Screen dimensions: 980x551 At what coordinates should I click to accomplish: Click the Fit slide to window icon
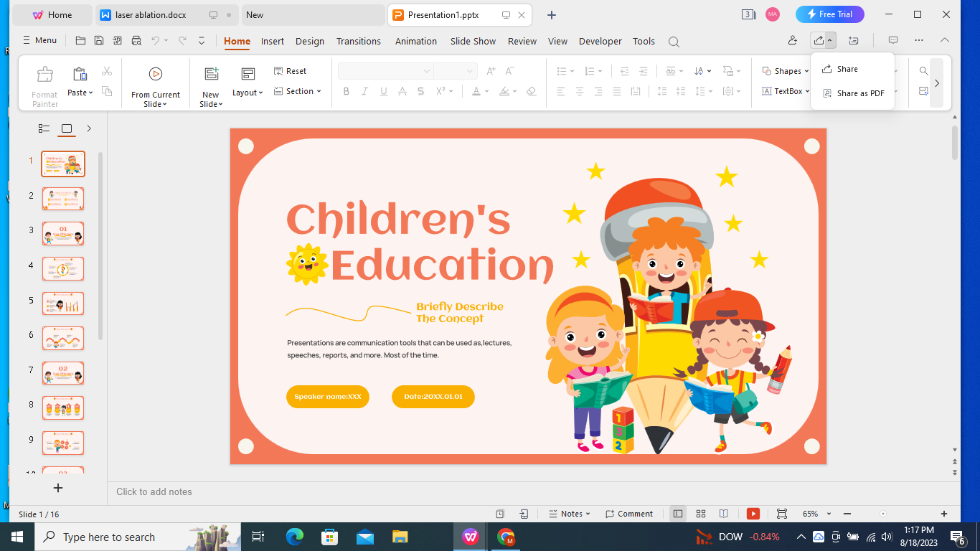(x=781, y=514)
